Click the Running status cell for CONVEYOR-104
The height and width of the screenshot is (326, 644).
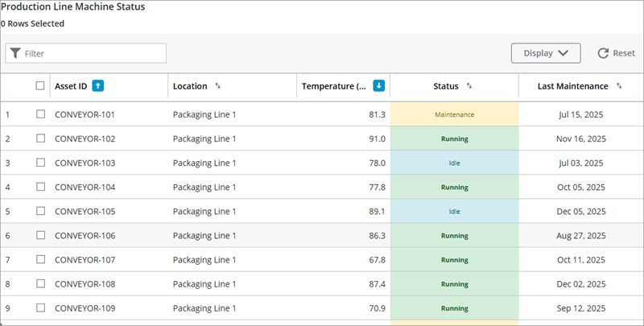[454, 187]
